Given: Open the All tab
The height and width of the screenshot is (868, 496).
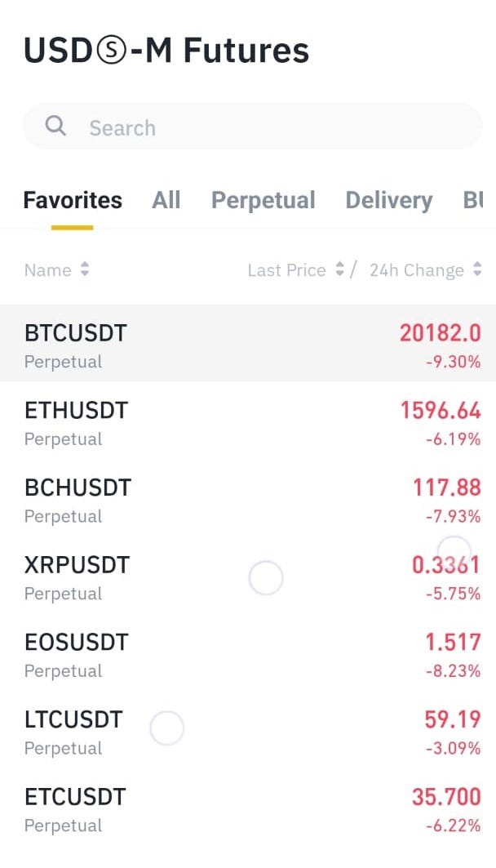Looking at the screenshot, I should (166, 200).
